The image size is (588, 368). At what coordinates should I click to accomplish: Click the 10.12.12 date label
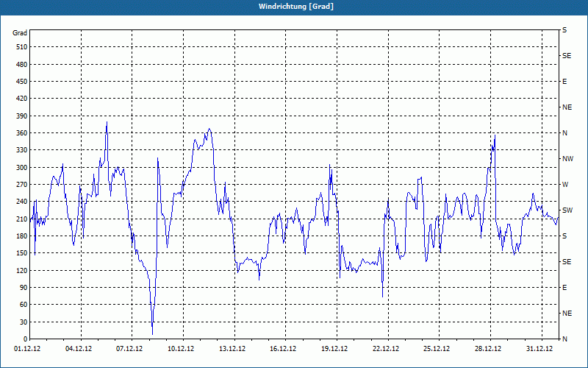pos(181,349)
